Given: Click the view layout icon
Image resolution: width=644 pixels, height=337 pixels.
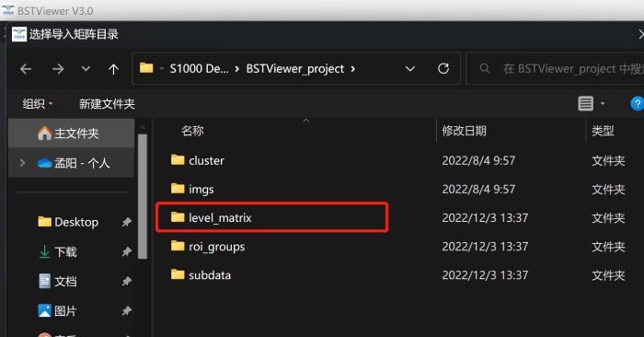Looking at the screenshot, I should pyautogui.click(x=586, y=103).
